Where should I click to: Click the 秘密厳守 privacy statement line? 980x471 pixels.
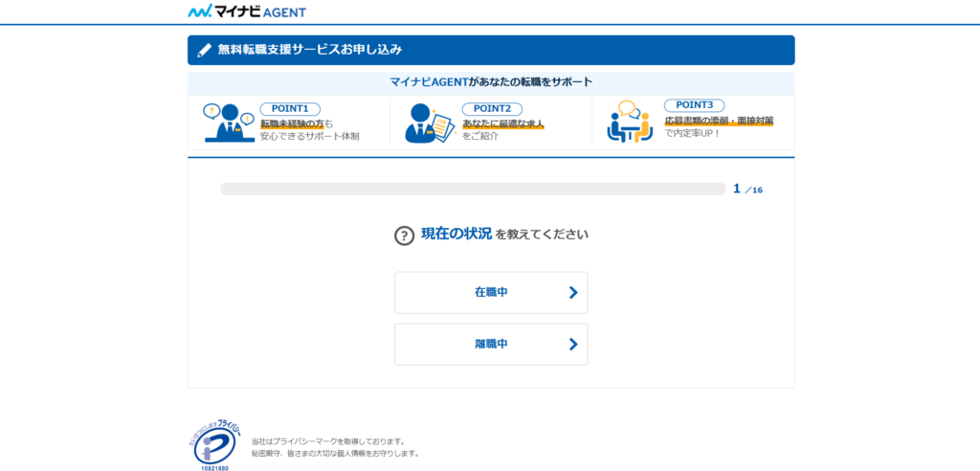[x=335, y=453]
